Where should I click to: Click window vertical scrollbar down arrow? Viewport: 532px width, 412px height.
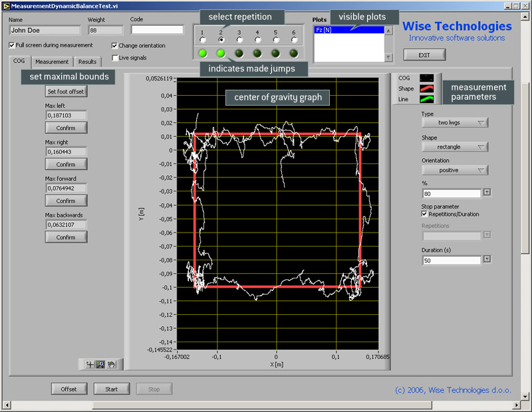point(525,396)
